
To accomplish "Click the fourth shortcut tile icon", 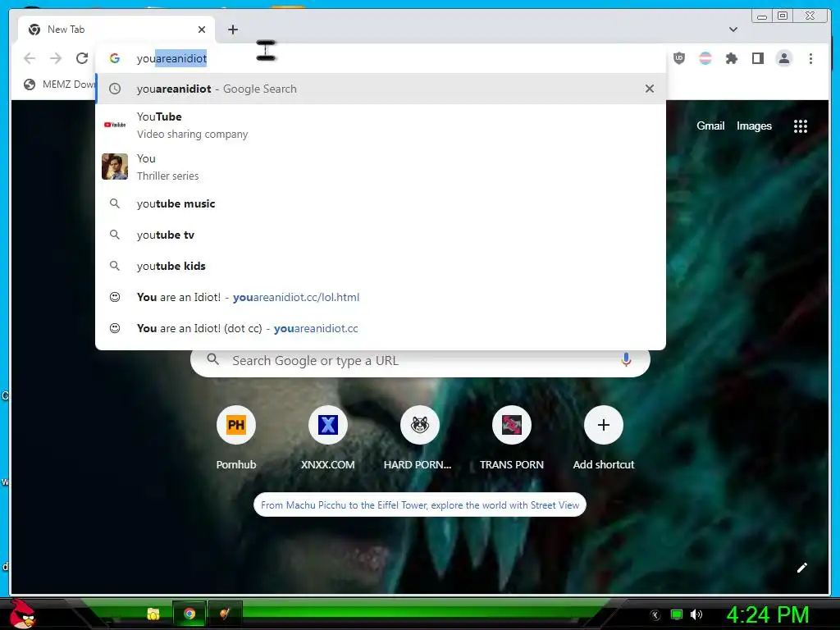I will pyautogui.click(x=512, y=425).
